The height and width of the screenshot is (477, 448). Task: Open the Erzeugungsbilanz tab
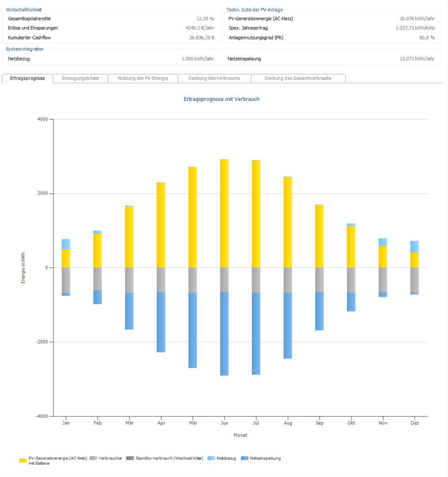coord(80,78)
